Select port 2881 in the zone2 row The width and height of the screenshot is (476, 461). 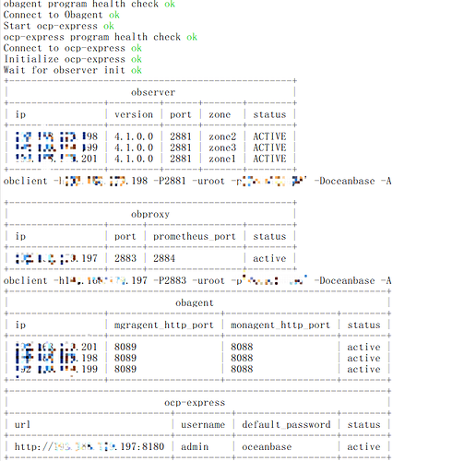pyautogui.click(x=181, y=136)
